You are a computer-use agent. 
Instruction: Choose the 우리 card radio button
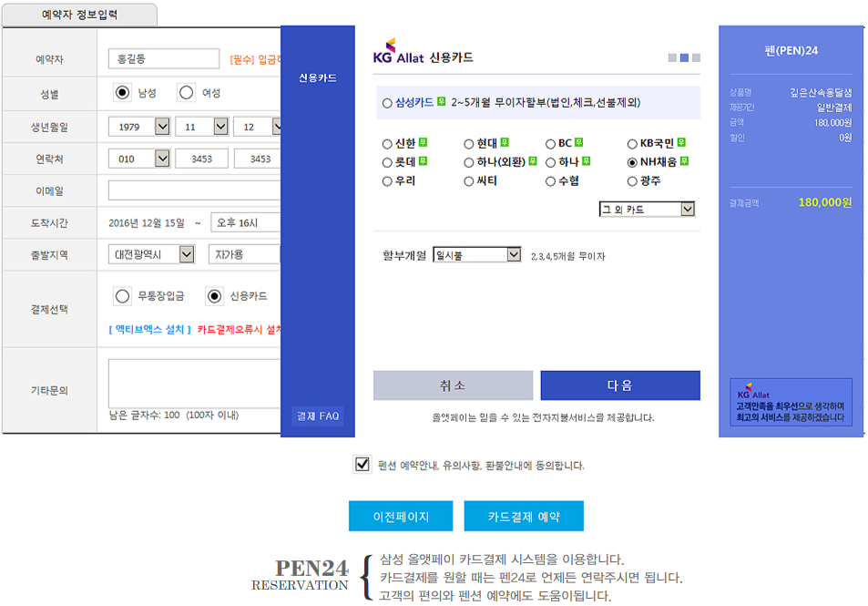coord(387,181)
